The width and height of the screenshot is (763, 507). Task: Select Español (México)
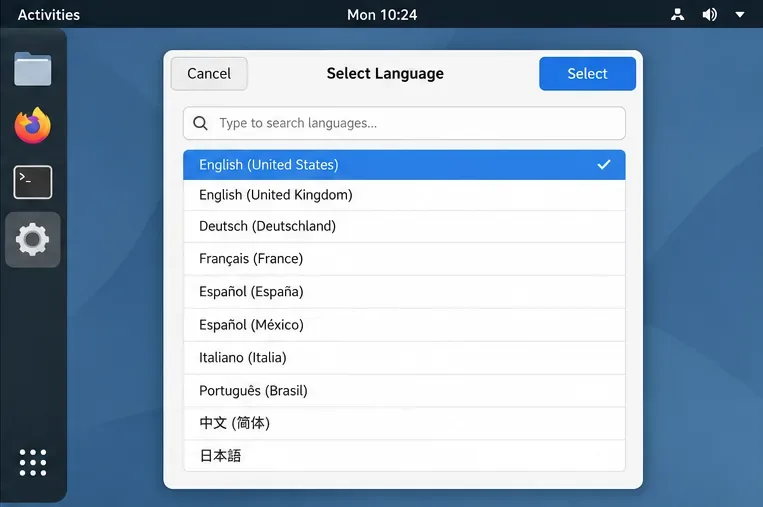pyautogui.click(x=404, y=325)
